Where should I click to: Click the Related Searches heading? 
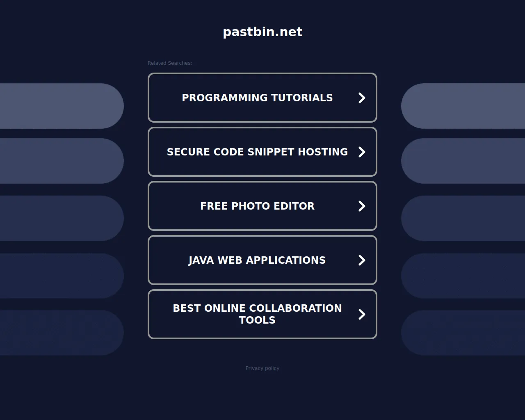(x=169, y=63)
